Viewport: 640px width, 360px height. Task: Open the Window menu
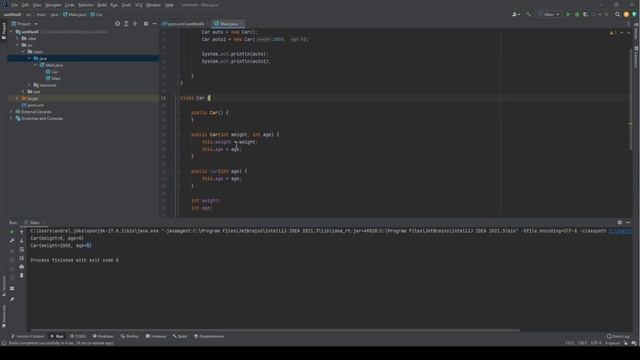[153, 5]
